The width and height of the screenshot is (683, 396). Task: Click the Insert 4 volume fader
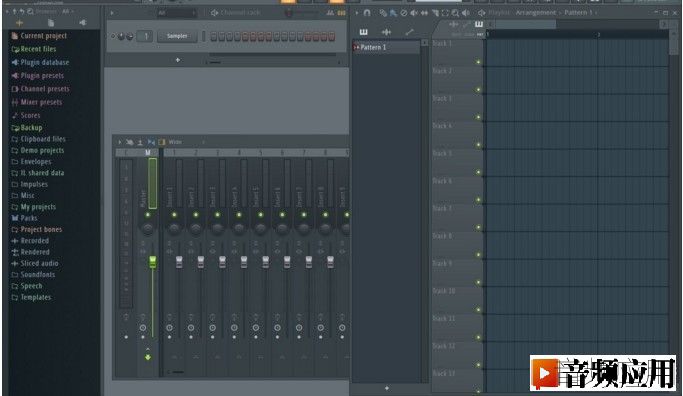coord(244,262)
